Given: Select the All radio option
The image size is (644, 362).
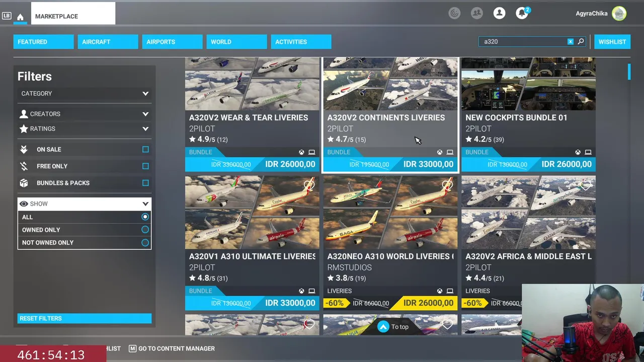Looking at the screenshot, I should click(145, 217).
